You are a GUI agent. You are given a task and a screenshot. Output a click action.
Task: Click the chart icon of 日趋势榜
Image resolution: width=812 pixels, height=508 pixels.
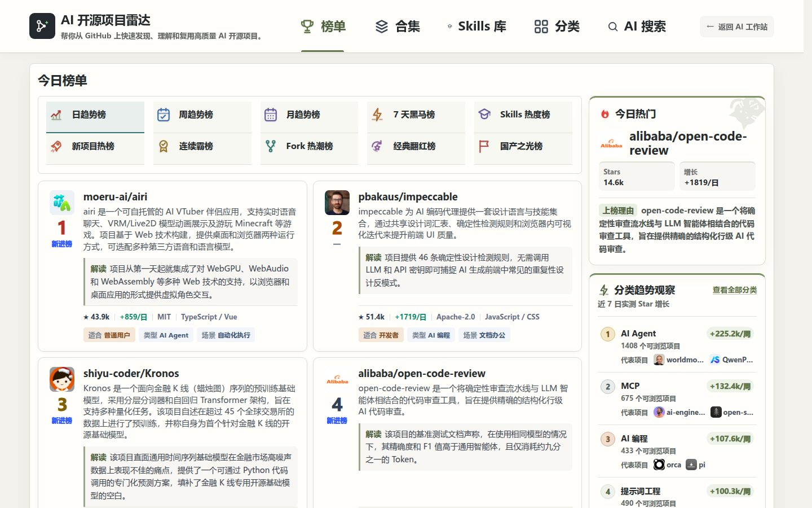click(56, 115)
